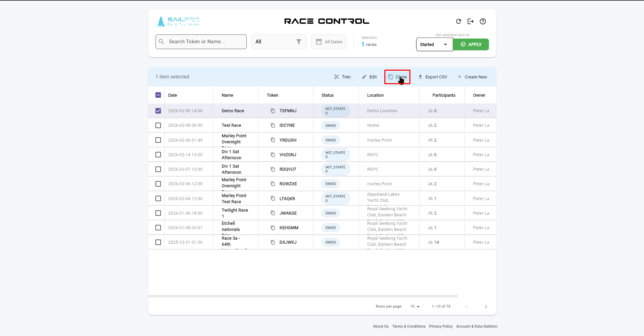Sort the table by the Status column header

click(327, 95)
